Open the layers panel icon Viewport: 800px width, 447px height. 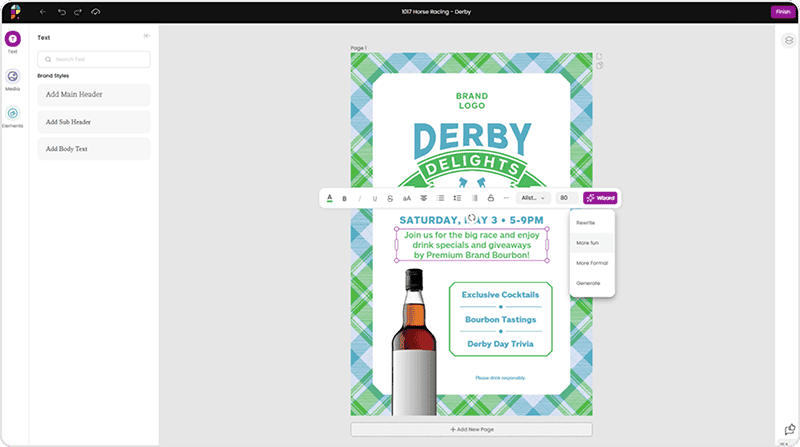click(x=789, y=40)
